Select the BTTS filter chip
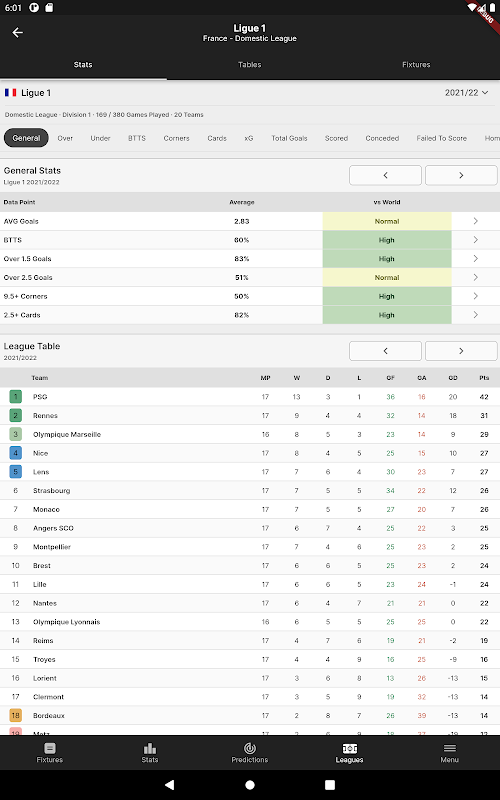Viewport: 500px width, 800px height. click(137, 138)
